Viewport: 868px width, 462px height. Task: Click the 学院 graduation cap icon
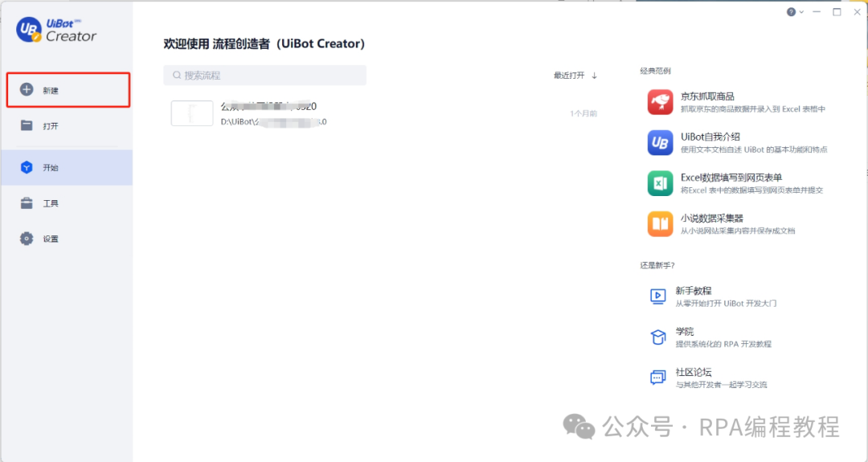coord(657,337)
